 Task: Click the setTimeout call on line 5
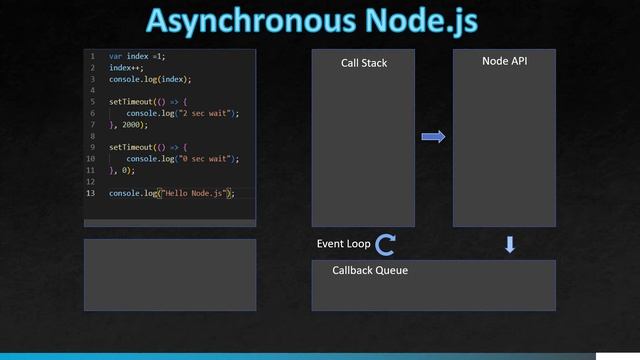(x=148, y=102)
